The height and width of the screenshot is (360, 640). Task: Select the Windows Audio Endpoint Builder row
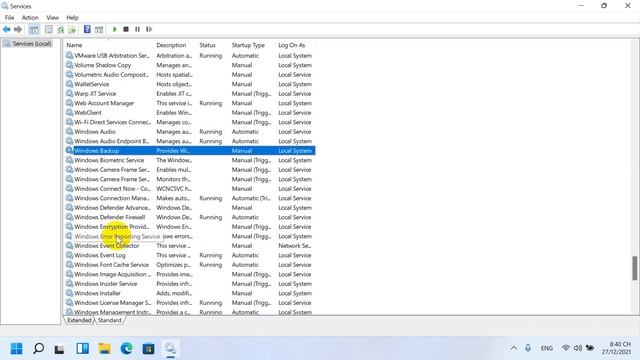pos(190,141)
